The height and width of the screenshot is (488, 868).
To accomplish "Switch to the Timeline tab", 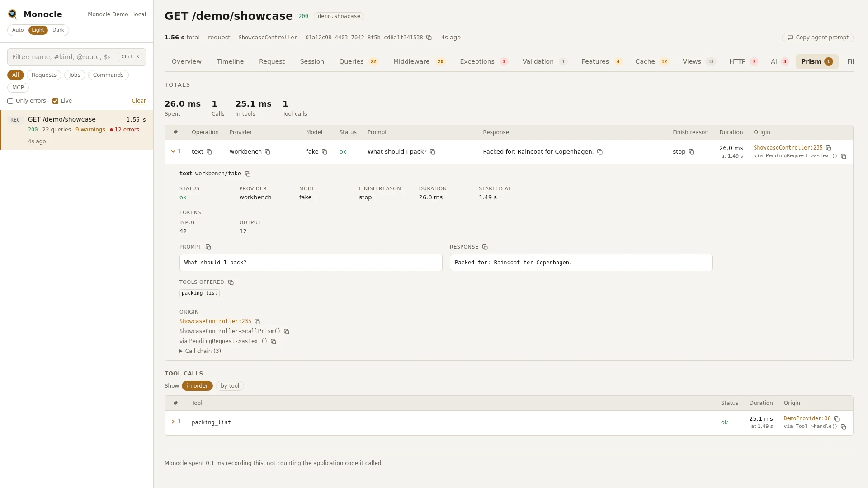I will pyautogui.click(x=230, y=61).
